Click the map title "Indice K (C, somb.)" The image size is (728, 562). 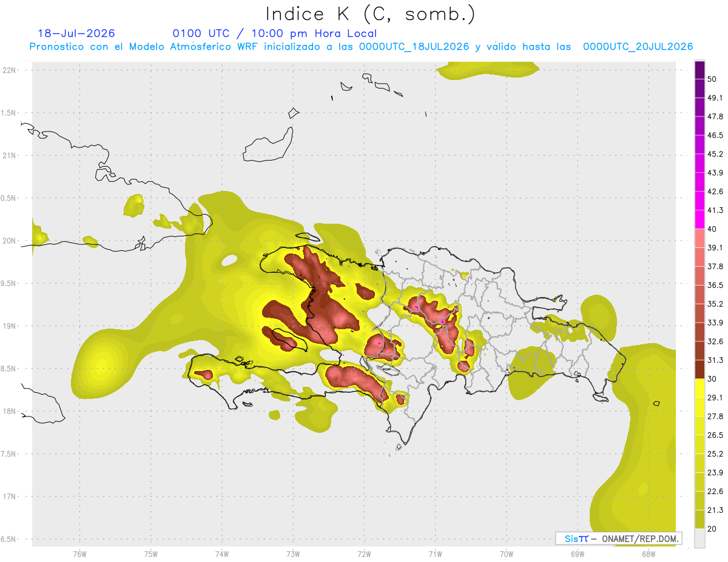370,14
